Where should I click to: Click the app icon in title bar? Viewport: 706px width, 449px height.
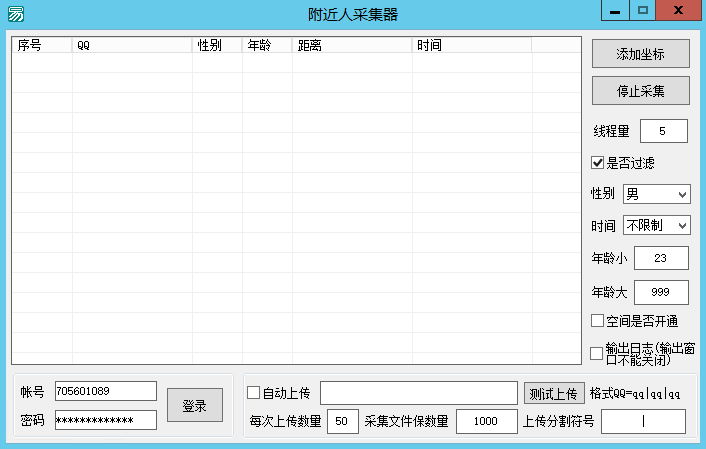pos(16,13)
